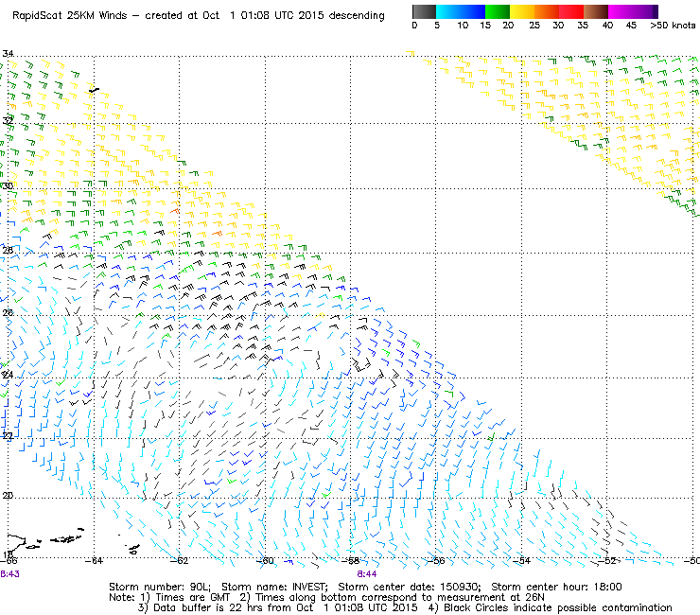
Task: Click the Puerto Rico island outline
Action: pos(16,542)
